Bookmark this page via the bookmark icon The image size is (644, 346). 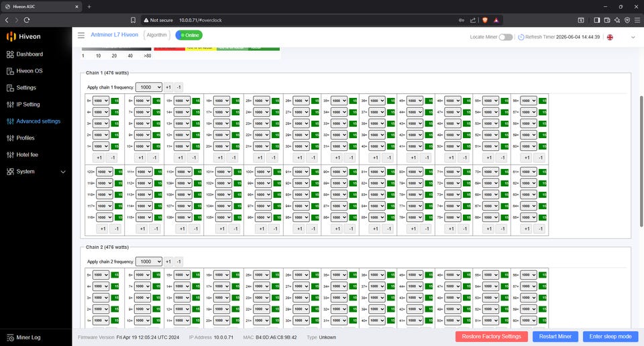[133, 20]
